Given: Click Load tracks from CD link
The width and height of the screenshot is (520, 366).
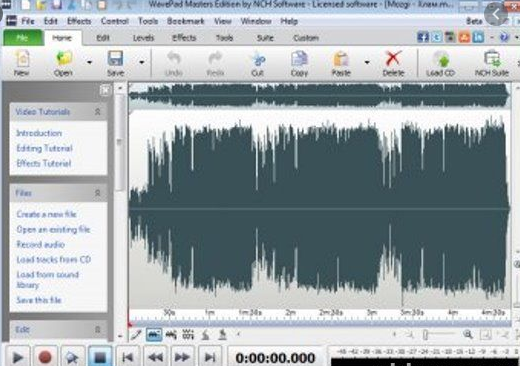Looking at the screenshot, I should click(x=54, y=259).
